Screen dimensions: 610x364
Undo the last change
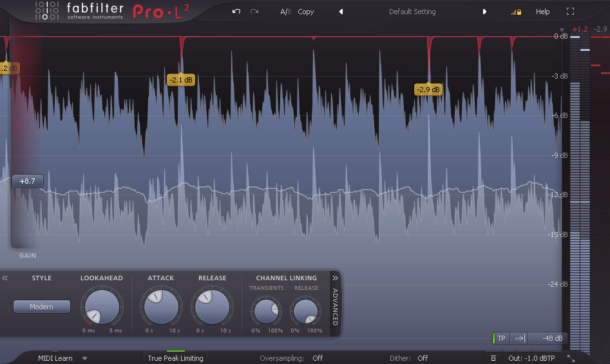pyautogui.click(x=236, y=12)
